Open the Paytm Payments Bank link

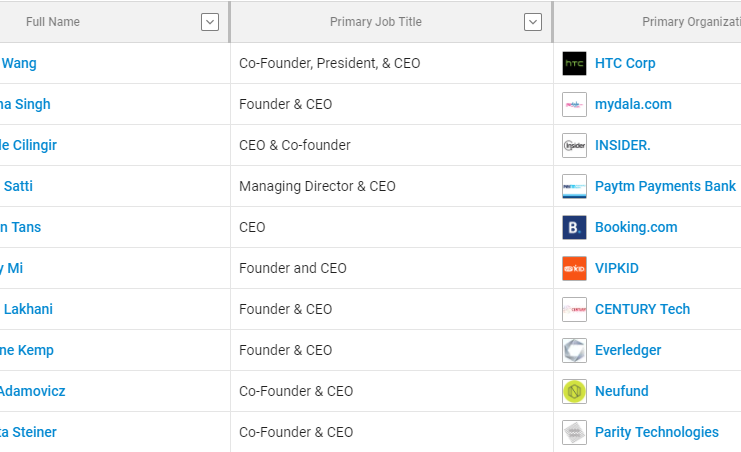(665, 186)
